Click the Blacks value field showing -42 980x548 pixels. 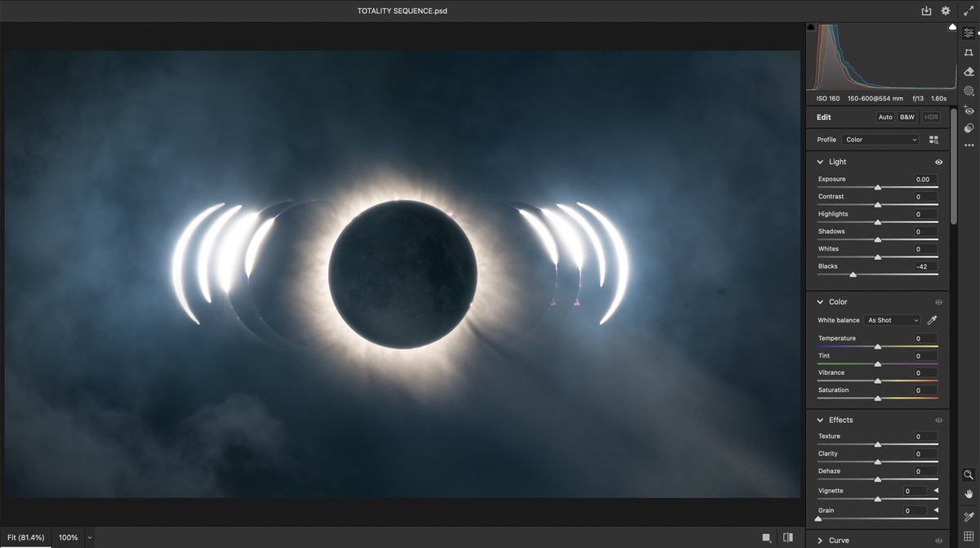pyautogui.click(x=926, y=267)
